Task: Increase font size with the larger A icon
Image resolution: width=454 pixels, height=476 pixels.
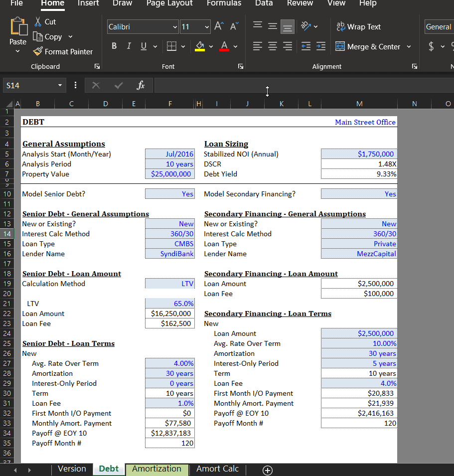Action: 218,27
